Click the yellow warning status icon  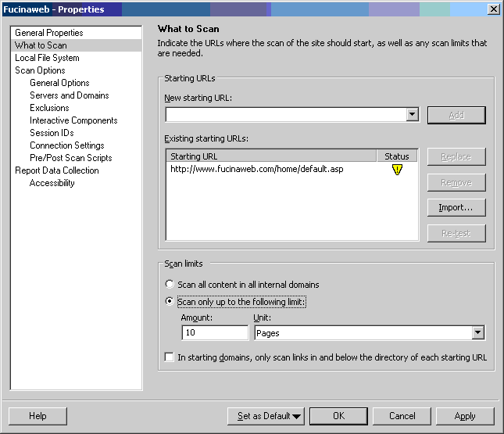pos(397,170)
